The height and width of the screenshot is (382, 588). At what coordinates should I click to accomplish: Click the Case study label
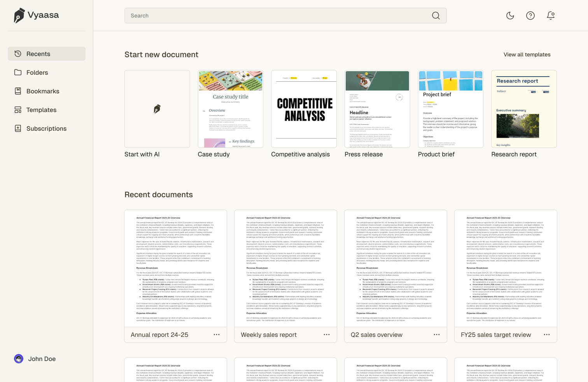coord(213,154)
